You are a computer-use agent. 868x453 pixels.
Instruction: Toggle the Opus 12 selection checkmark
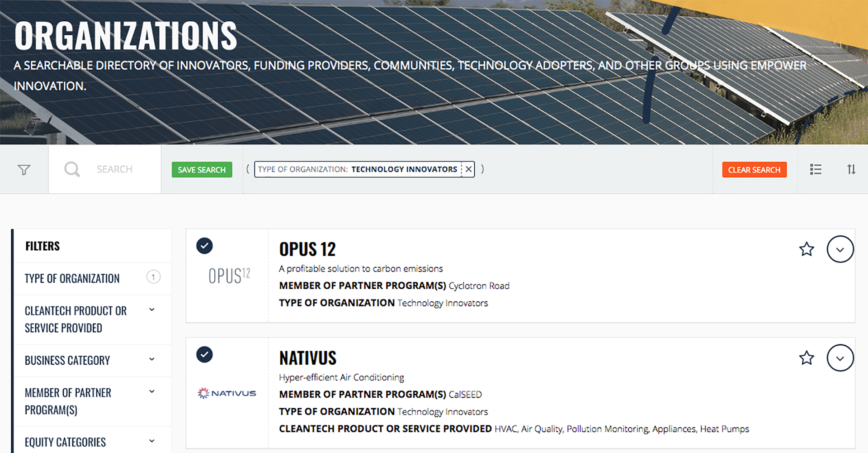pyautogui.click(x=204, y=246)
